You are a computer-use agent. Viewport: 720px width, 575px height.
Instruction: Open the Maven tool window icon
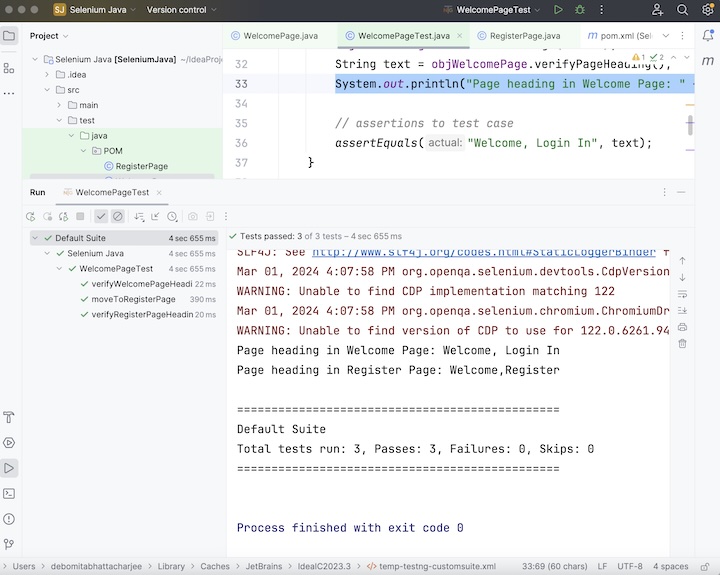click(x=708, y=60)
